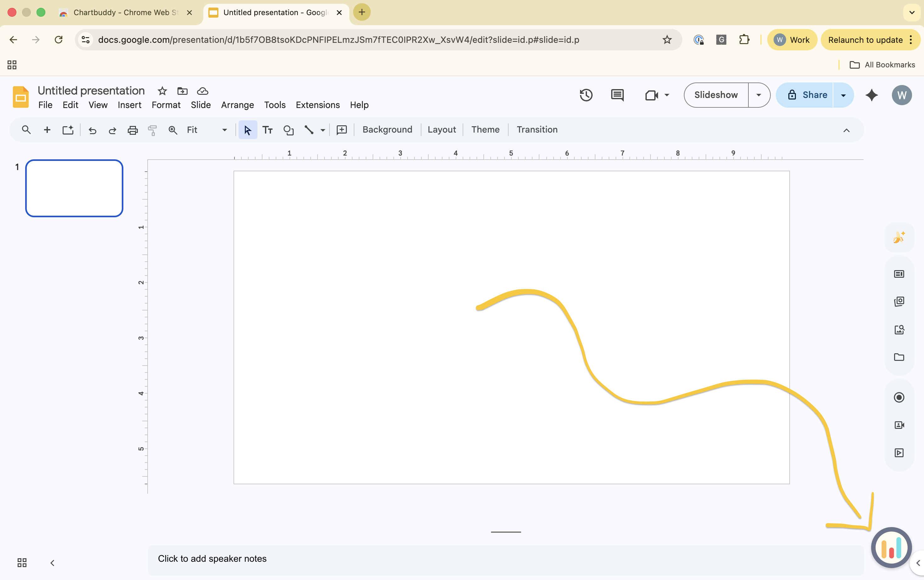Screen dimensions: 924x580
Task: Open the comments panel icon
Action: point(617,95)
